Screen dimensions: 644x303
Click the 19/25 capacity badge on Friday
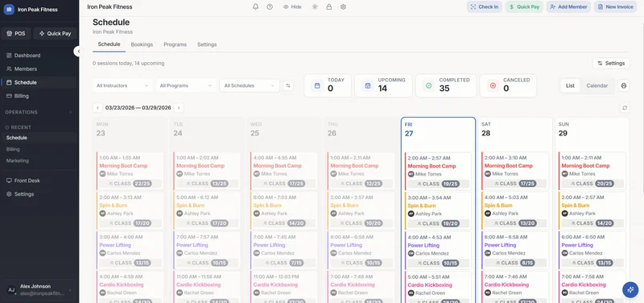coord(451,185)
